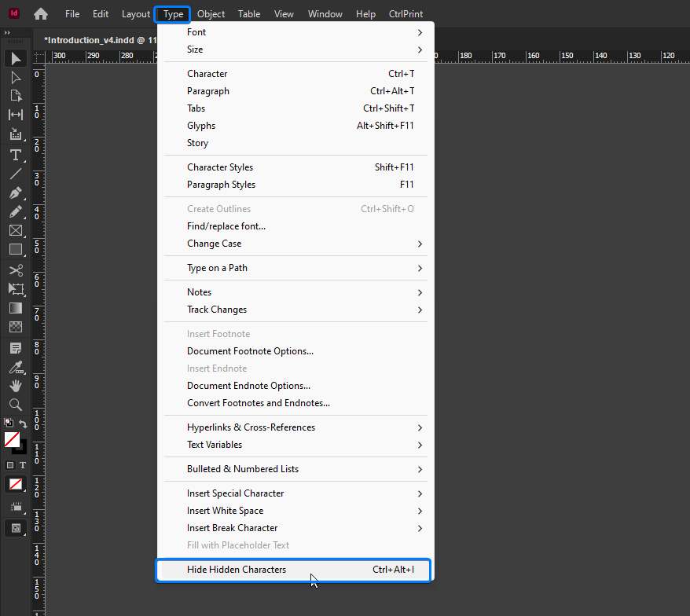
Task: Select the Zoom tool
Action: pyautogui.click(x=16, y=405)
